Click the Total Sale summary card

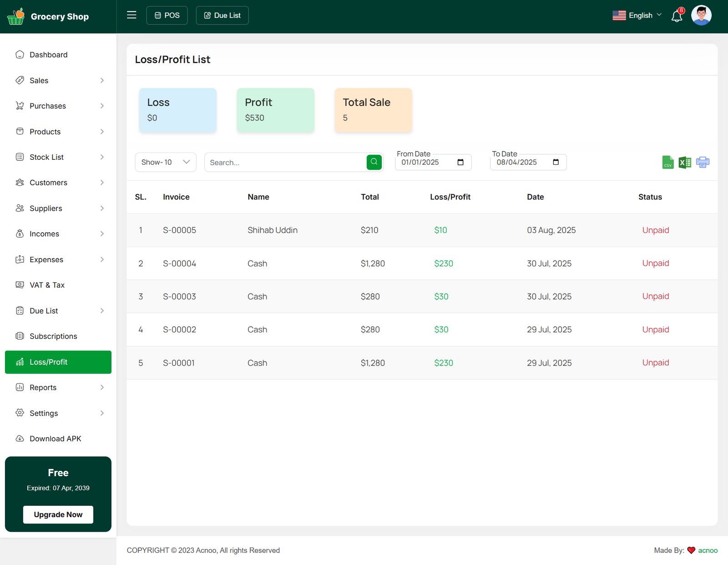(373, 110)
